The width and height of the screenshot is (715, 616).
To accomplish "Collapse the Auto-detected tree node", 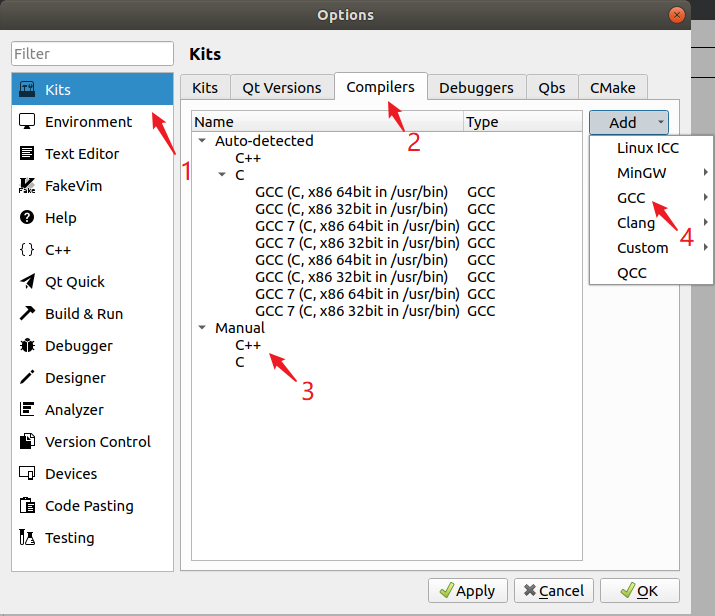I will pos(203,141).
